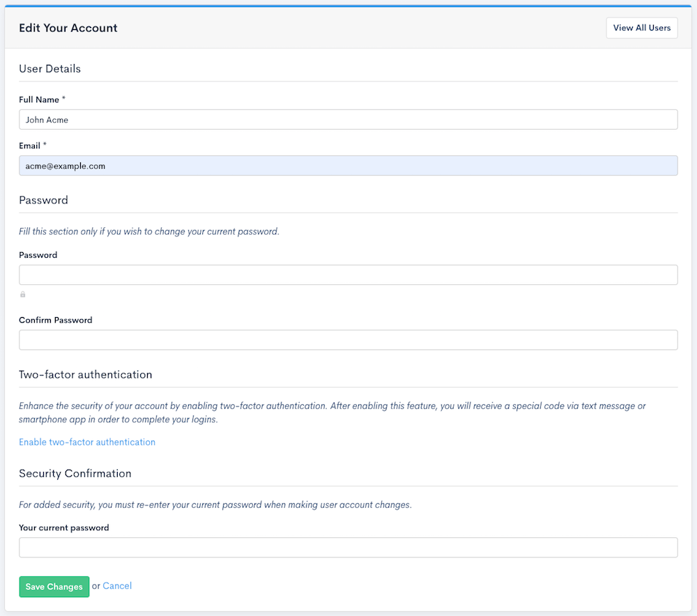Click the password change instruction hint text

coord(149,231)
